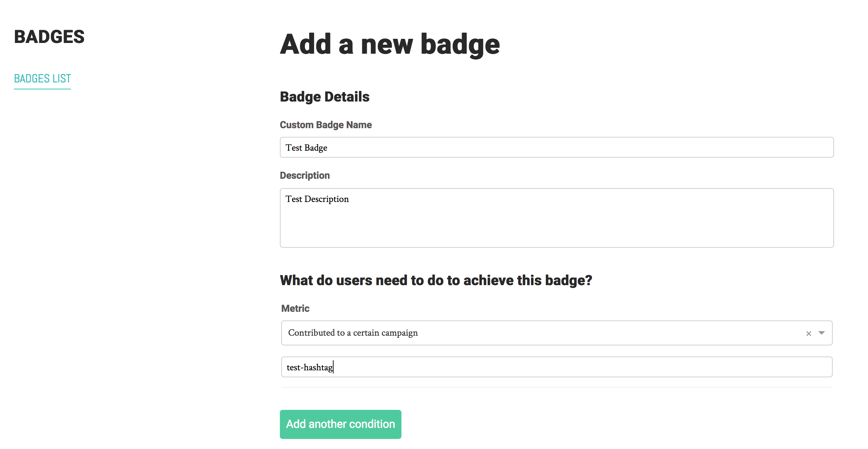This screenshot has height=449, width=868.
Task: Click inside the Description text area
Action: (x=556, y=218)
